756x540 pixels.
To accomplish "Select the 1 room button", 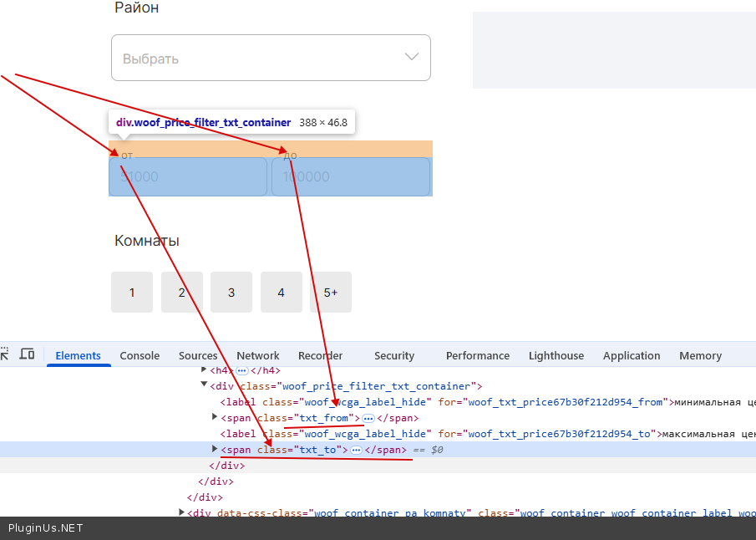I will 132,293.
